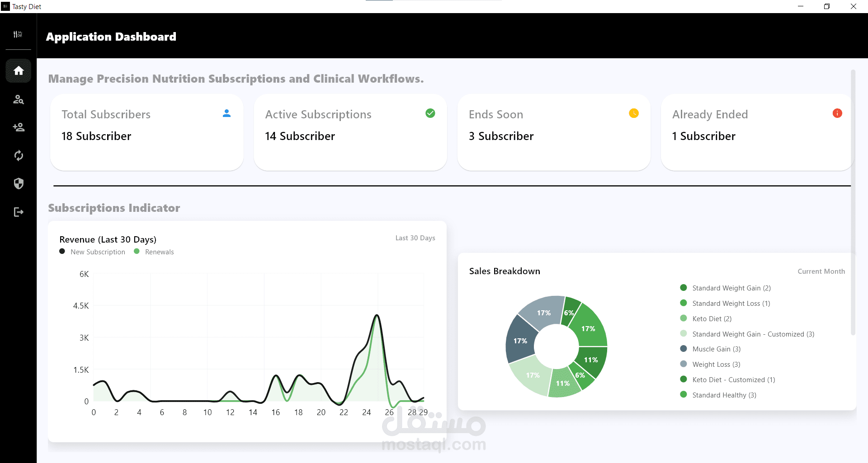Open the Active Subscriptions card
Image resolution: width=868 pixels, height=463 pixels.
(350, 132)
